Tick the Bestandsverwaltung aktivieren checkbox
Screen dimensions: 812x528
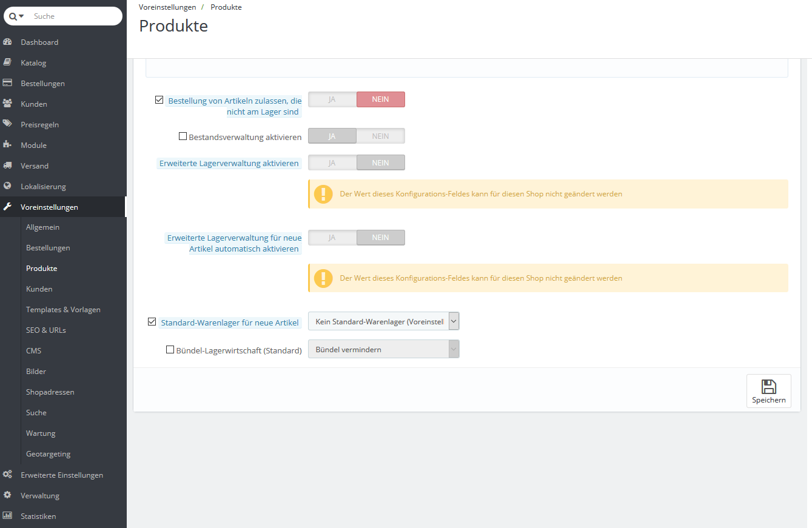point(183,136)
